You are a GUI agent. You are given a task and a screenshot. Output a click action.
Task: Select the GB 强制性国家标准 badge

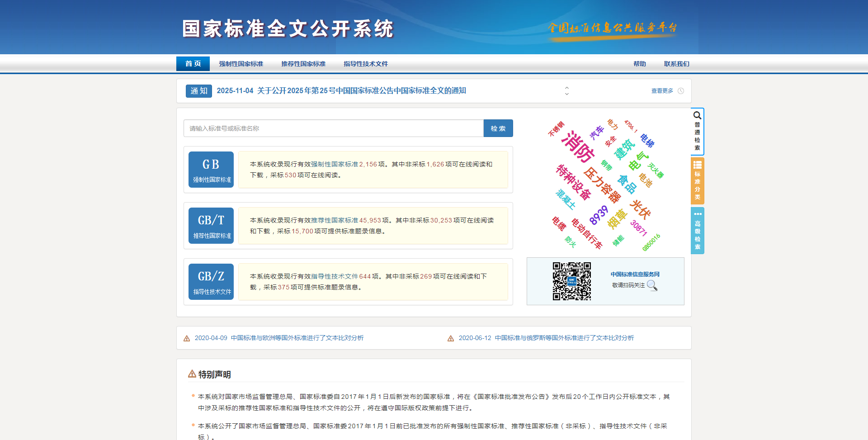click(x=211, y=169)
